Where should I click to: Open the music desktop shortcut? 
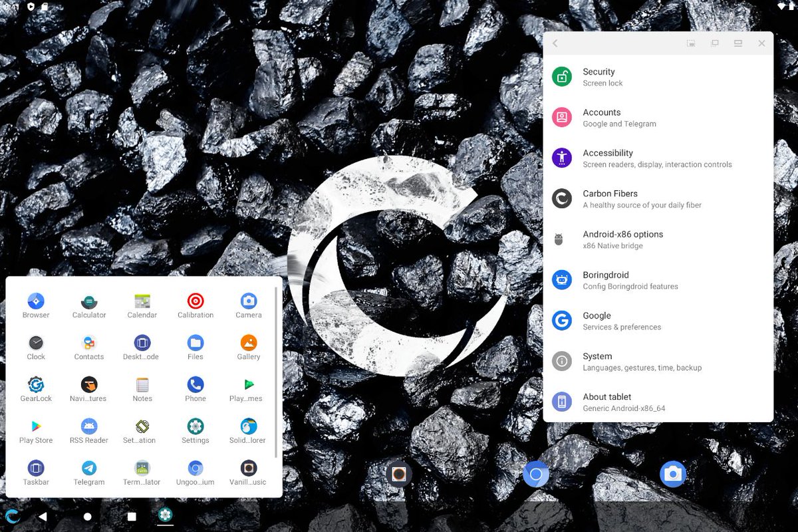(399, 473)
